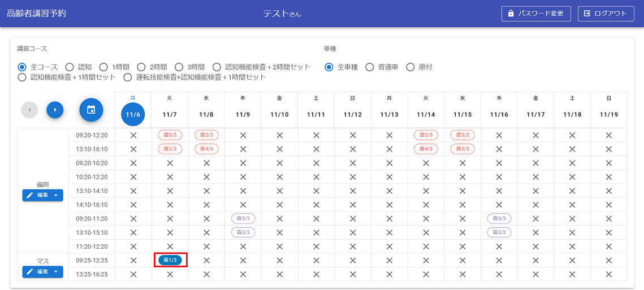The width and height of the screenshot is (644, 290).
Task: Click the previous week arrow button
Action: [x=29, y=110]
